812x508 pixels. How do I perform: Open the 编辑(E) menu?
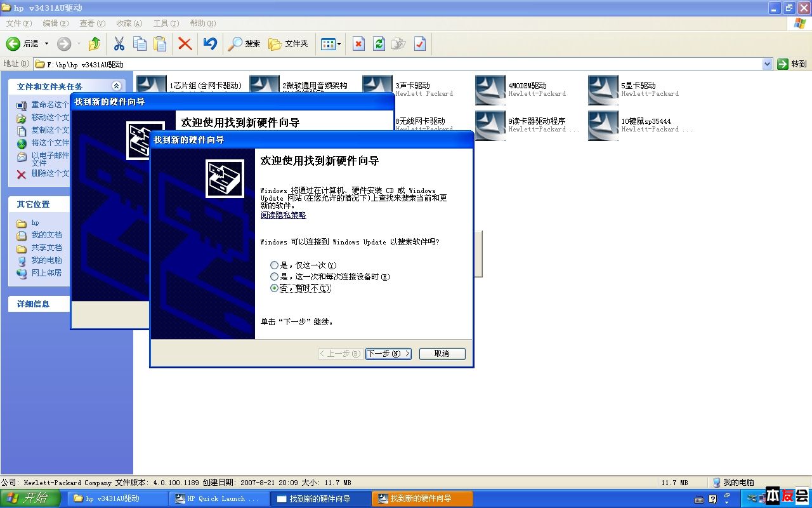(55, 23)
